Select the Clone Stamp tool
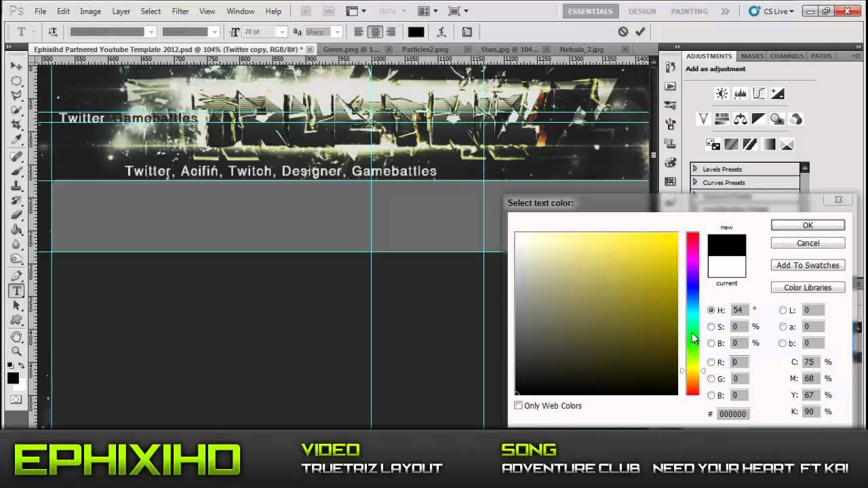The width and height of the screenshot is (868, 488). pos(16,186)
